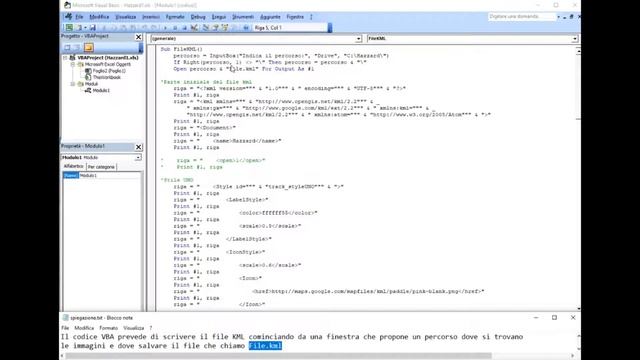Click the Redo toolbar icon
This screenshot has width=640, height=360.
pos(154,28)
